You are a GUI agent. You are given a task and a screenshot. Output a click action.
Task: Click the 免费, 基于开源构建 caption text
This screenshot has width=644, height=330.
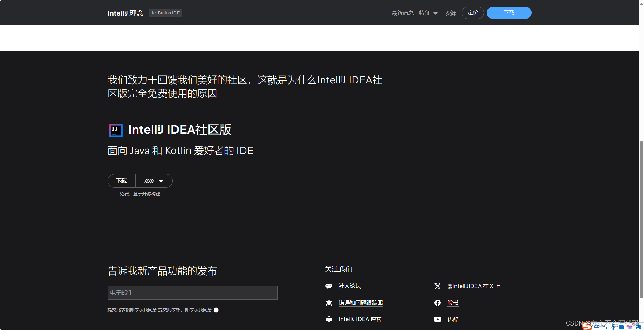click(140, 194)
